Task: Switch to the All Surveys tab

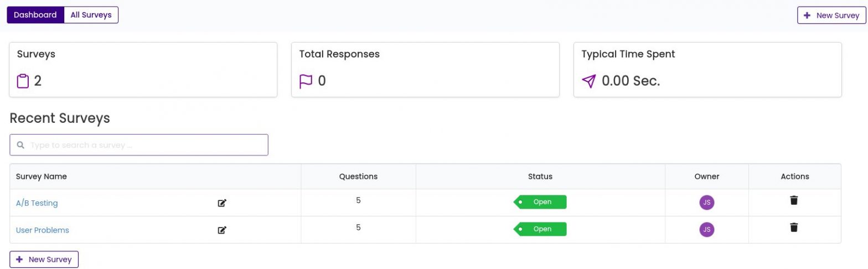Action: click(x=91, y=15)
